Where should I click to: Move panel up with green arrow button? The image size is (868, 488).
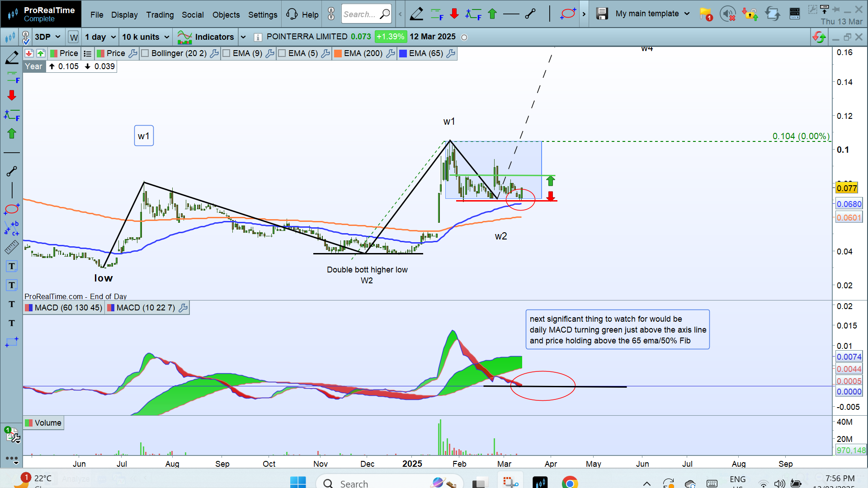coord(41,53)
